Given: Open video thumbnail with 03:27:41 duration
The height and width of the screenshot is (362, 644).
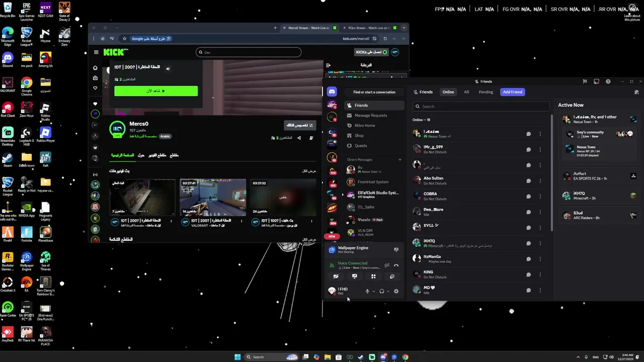Looking at the screenshot, I should (213, 197).
